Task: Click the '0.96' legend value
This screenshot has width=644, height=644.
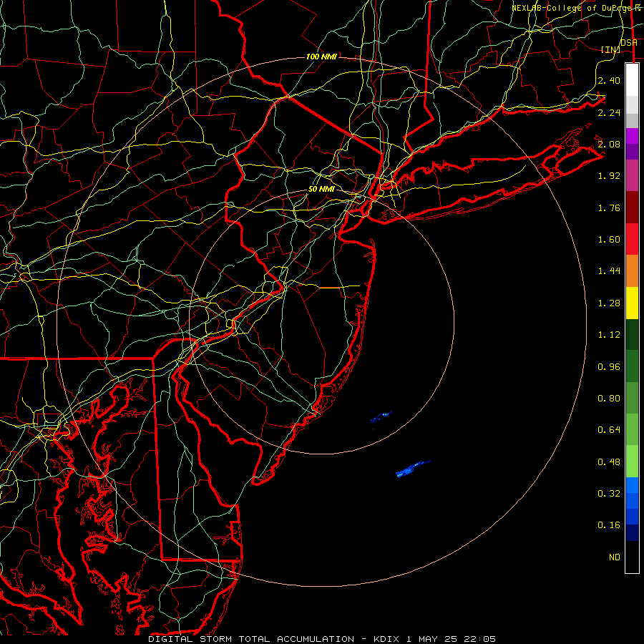Action: point(609,367)
